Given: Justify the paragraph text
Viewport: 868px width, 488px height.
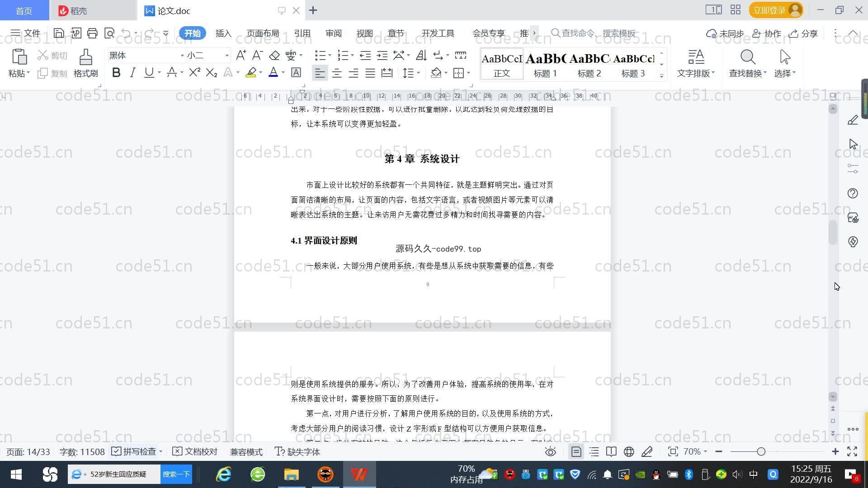Looking at the screenshot, I should tap(370, 73).
